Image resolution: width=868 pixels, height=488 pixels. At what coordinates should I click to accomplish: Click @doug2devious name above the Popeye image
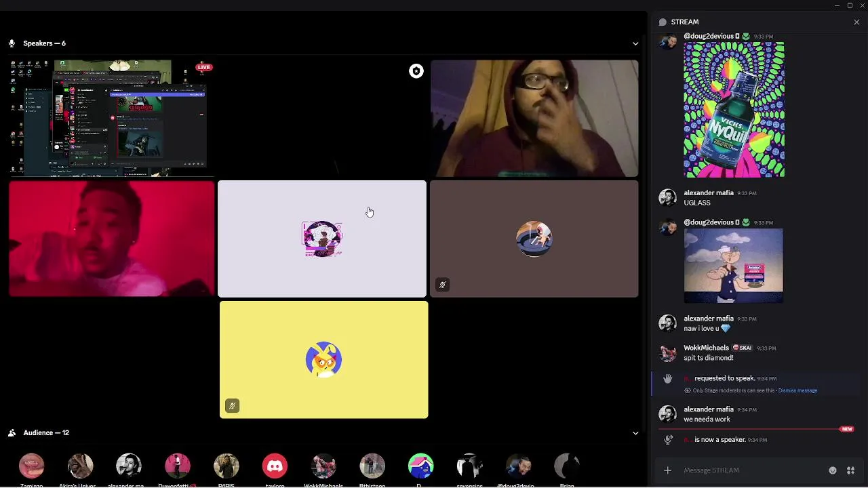(x=709, y=222)
